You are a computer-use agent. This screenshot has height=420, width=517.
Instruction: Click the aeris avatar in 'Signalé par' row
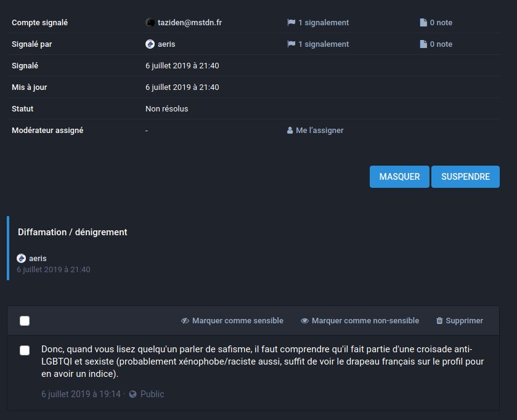coord(150,44)
